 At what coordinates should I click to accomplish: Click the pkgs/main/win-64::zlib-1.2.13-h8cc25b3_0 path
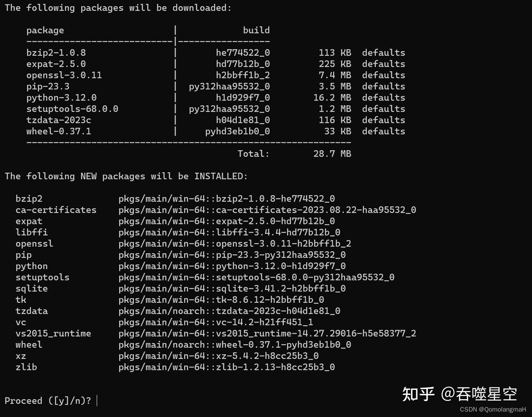click(x=227, y=367)
